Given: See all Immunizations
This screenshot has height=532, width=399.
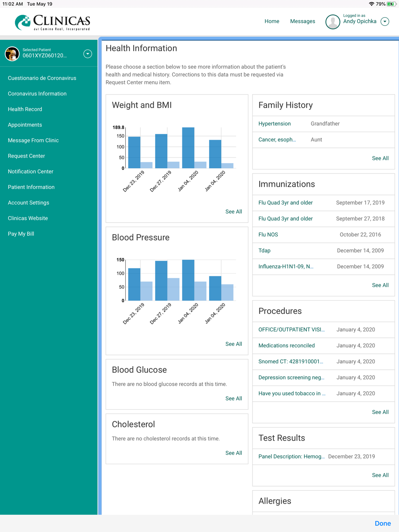Looking at the screenshot, I should point(380,285).
